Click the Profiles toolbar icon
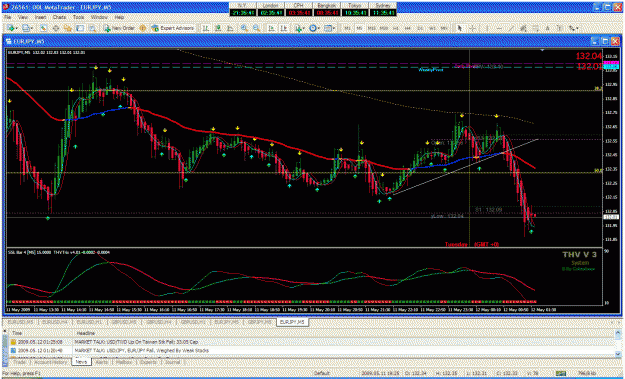Viewport: 625px width, 379px height. [25, 28]
